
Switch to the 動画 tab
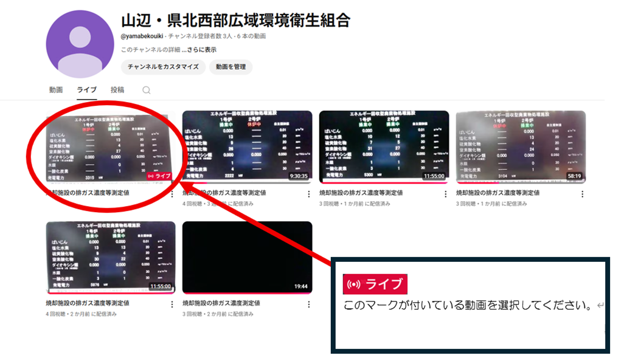(58, 89)
